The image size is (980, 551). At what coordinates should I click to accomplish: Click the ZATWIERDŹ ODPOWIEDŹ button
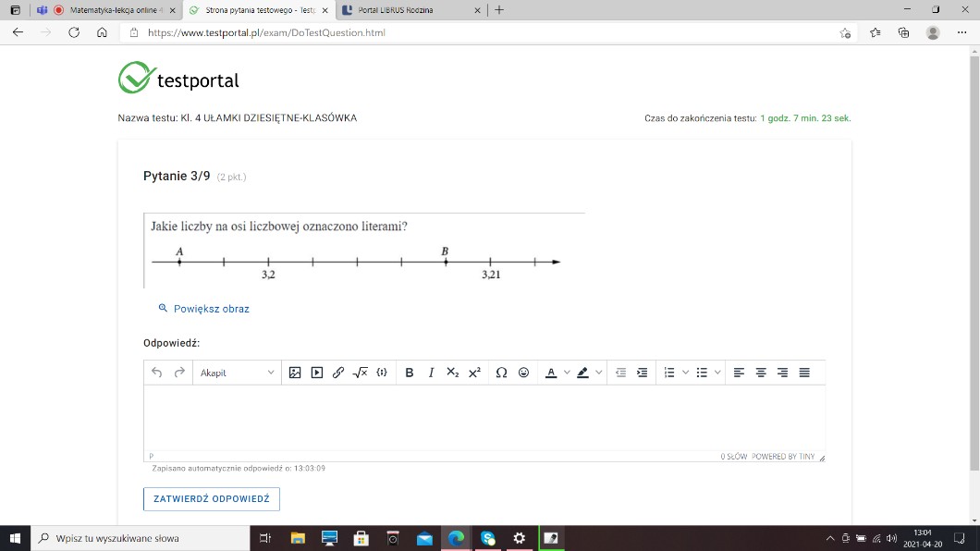pyautogui.click(x=212, y=499)
